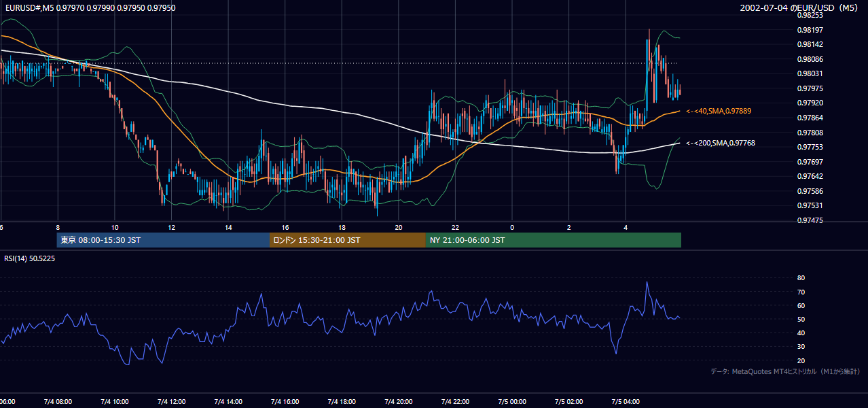Click RSI scale value 80
This screenshot has width=868, height=408.
(x=801, y=278)
